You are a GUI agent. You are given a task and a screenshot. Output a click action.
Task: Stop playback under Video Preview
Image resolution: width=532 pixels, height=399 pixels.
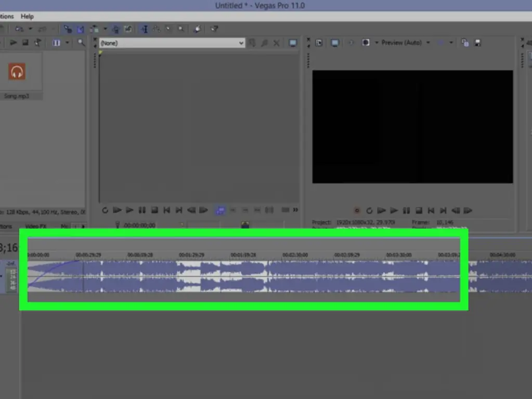[x=419, y=211]
